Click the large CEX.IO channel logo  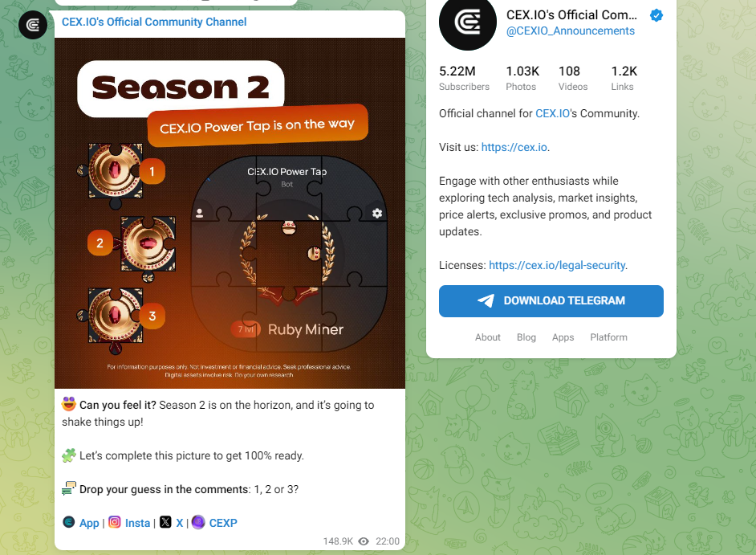point(468,22)
